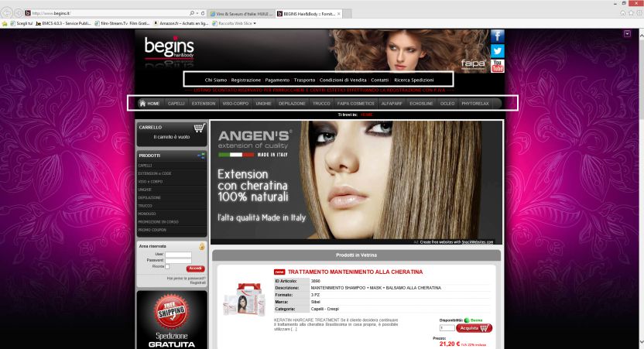The height and width of the screenshot is (349, 644).
Task: Open PHYTORELAX in navigation bar
Action: click(474, 104)
